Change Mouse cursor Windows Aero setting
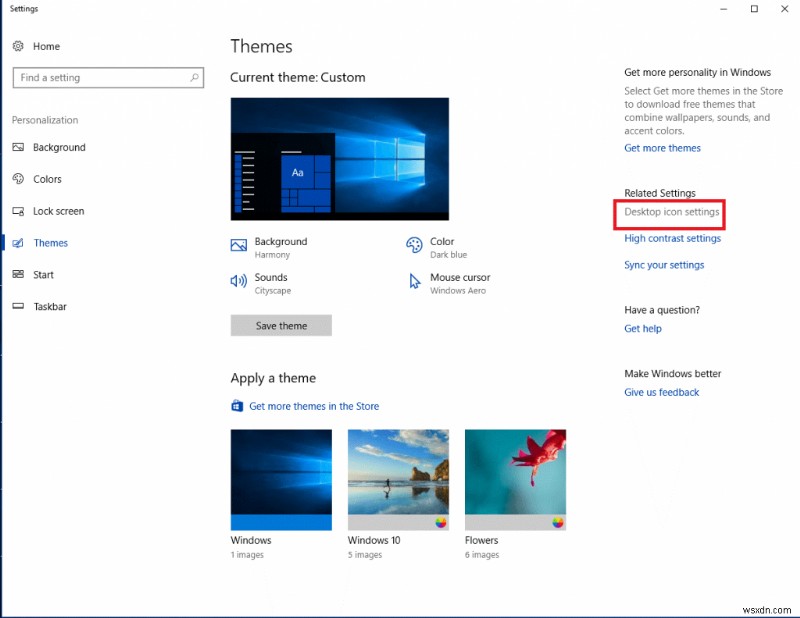Screen dimensions: 800x618 click(449, 283)
